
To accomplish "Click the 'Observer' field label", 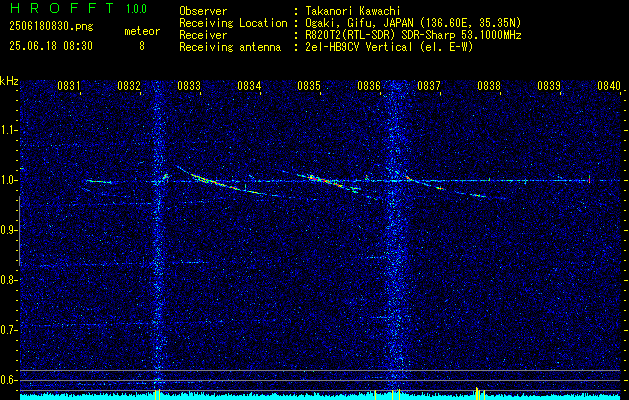I will click(x=203, y=11).
